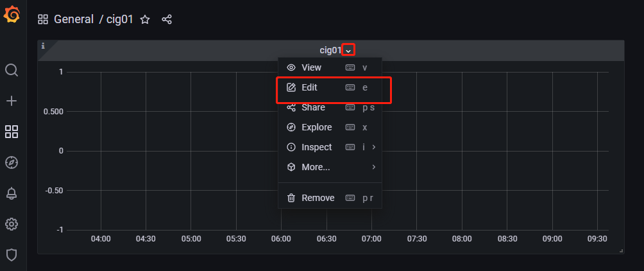
Task: Click the cig01 panel title dropdown chevron
Action: point(348,50)
